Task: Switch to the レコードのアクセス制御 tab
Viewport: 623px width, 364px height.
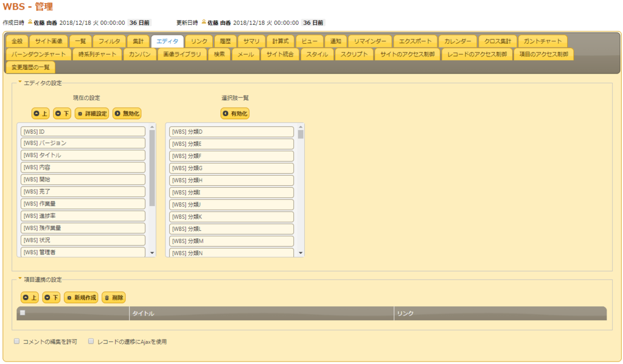Action: (x=477, y=54)
